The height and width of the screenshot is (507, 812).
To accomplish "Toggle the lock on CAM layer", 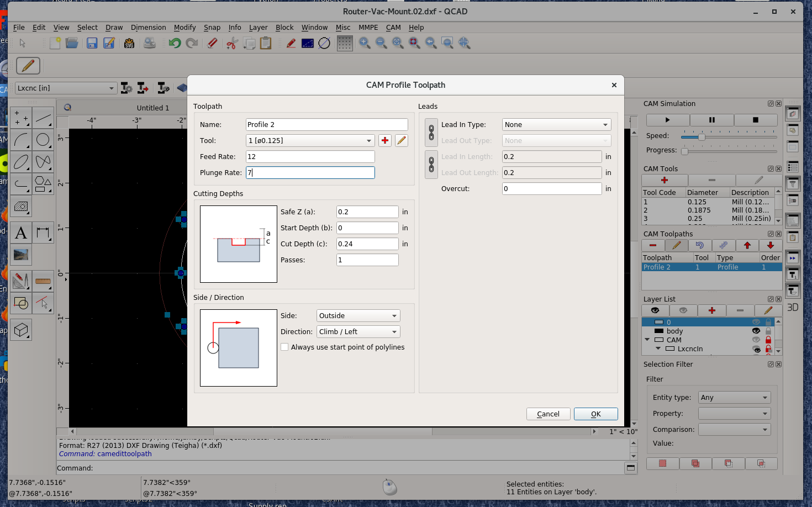I will click(x=768, y=340).
